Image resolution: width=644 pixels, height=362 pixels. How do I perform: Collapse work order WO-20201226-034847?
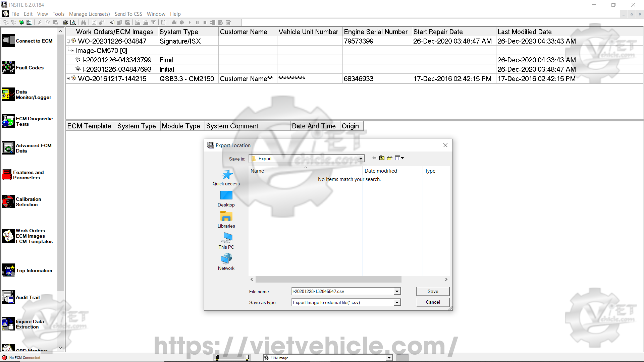[x=68, y=41]
